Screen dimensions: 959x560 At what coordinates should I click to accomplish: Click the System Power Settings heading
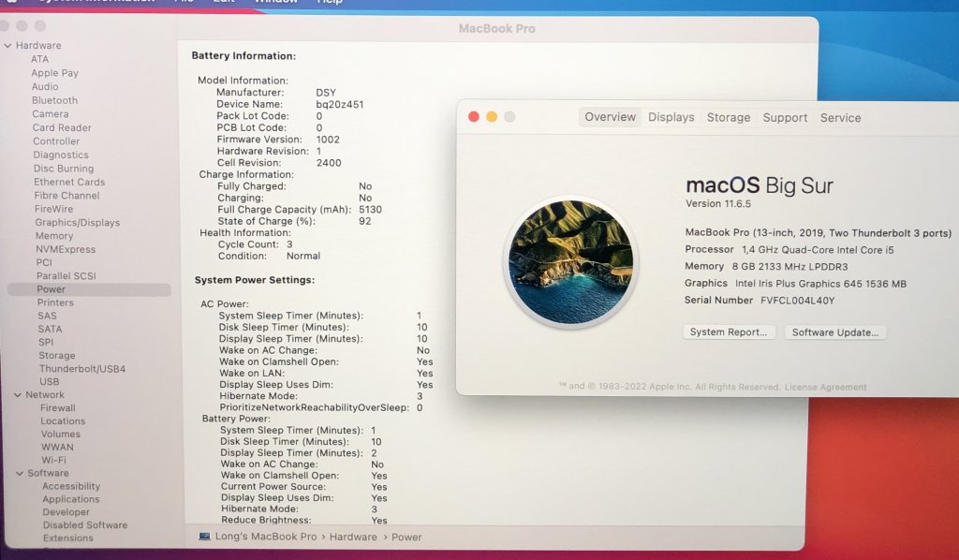point(255,280)
